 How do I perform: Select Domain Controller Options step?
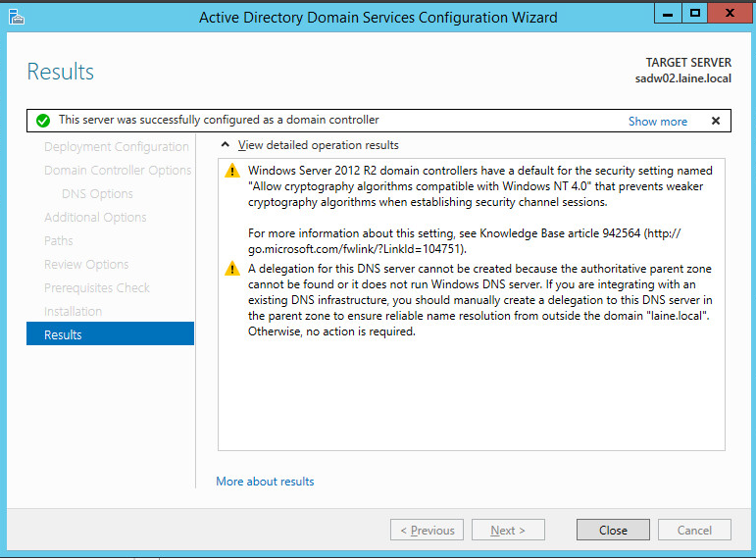[118, 171]
